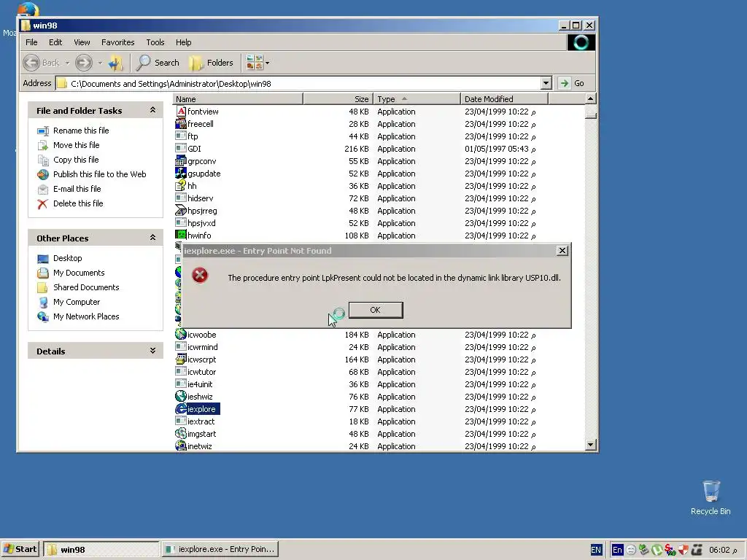Go to Desktop in Other Places

coord(68,258)
